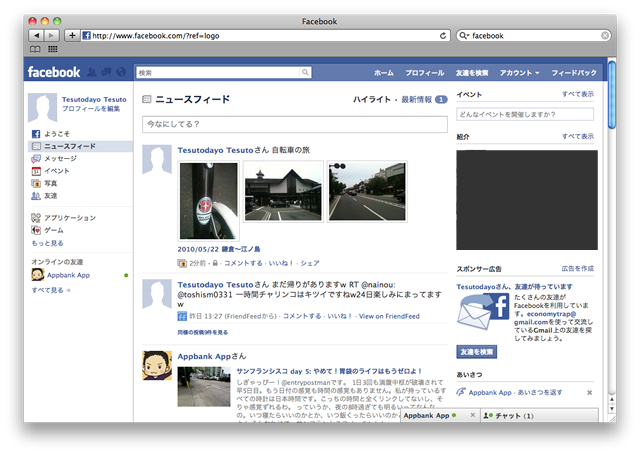Expand 同様の投稿 を見る link

202,333
